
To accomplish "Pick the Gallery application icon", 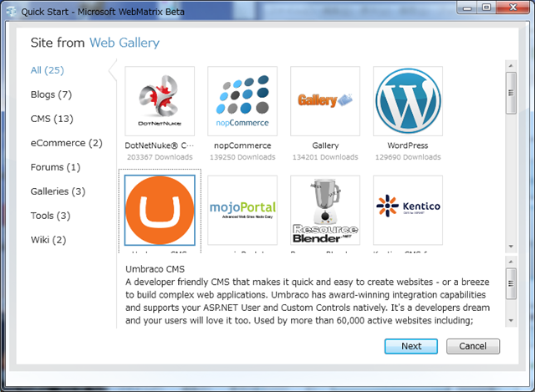I will 325,101.
